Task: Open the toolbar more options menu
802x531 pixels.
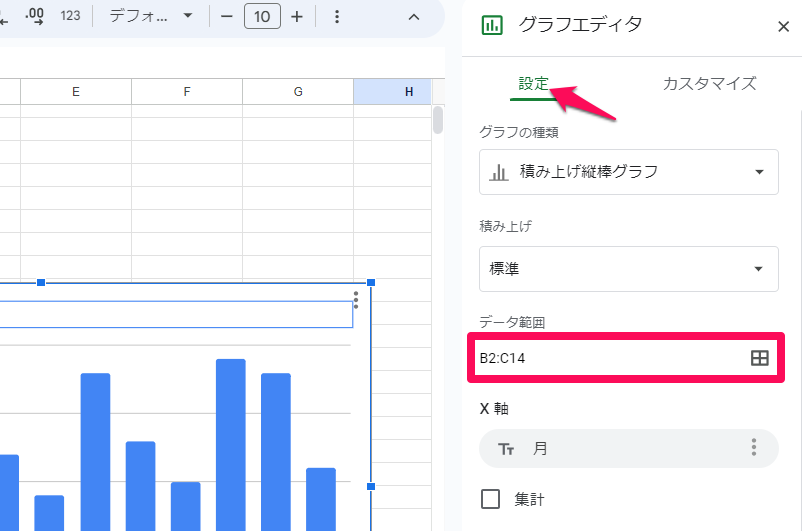Action: click(x=337, y=17)
